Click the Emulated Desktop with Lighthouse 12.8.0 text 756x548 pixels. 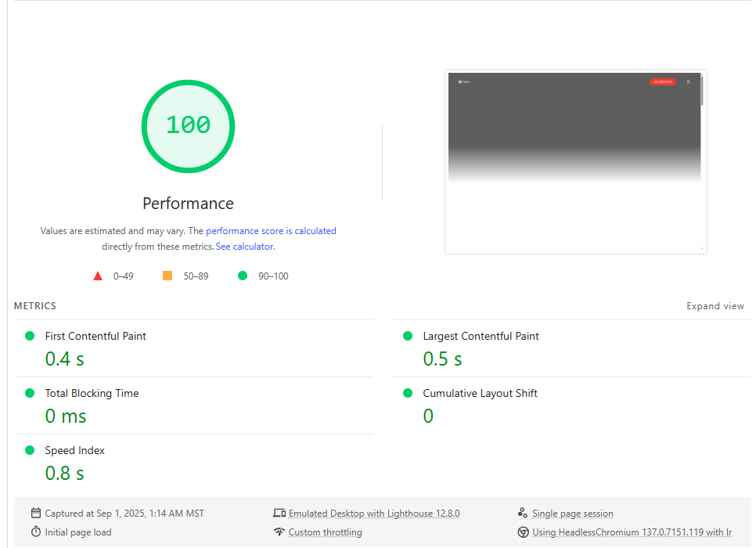coord(374,514)
